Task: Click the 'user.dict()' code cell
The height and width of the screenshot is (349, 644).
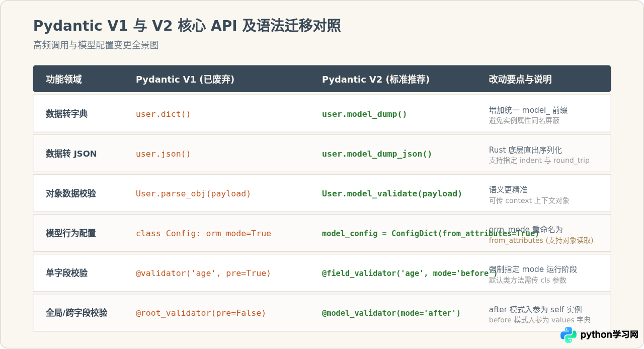Action: 163,114
